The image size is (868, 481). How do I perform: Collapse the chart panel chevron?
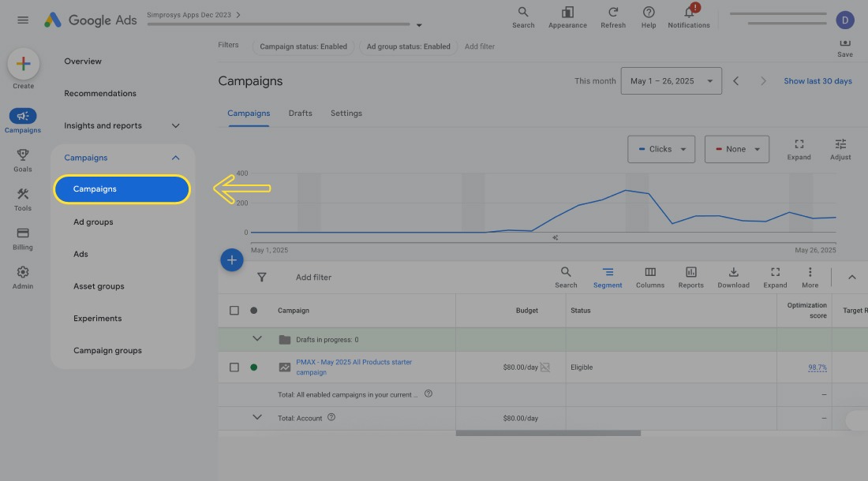point(852,277)
